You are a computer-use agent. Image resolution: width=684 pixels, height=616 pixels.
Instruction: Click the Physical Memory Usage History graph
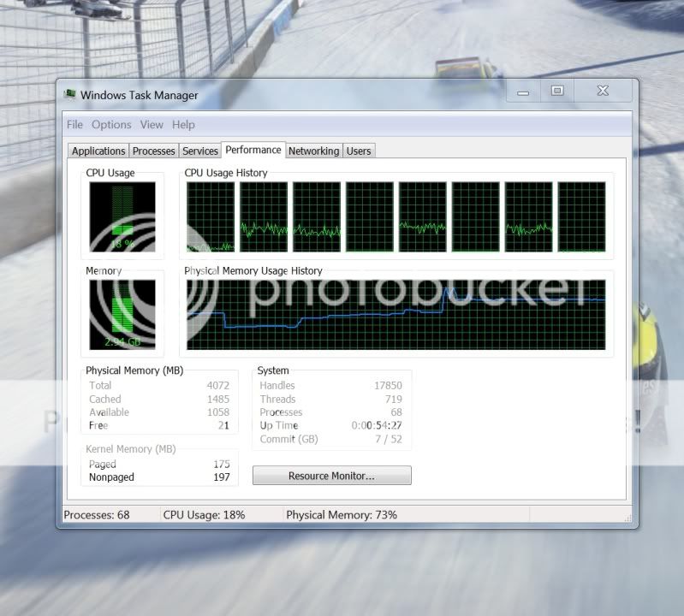click(396, 315)
